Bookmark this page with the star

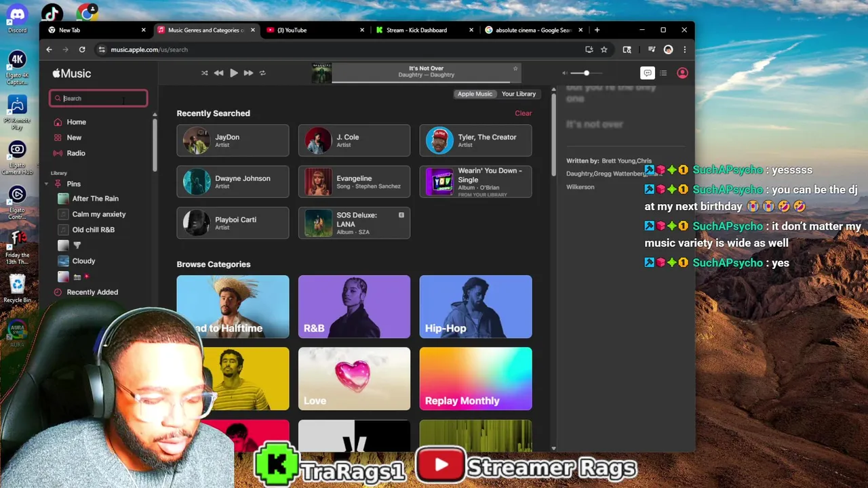pyautogui.click(x=604, y=49)
